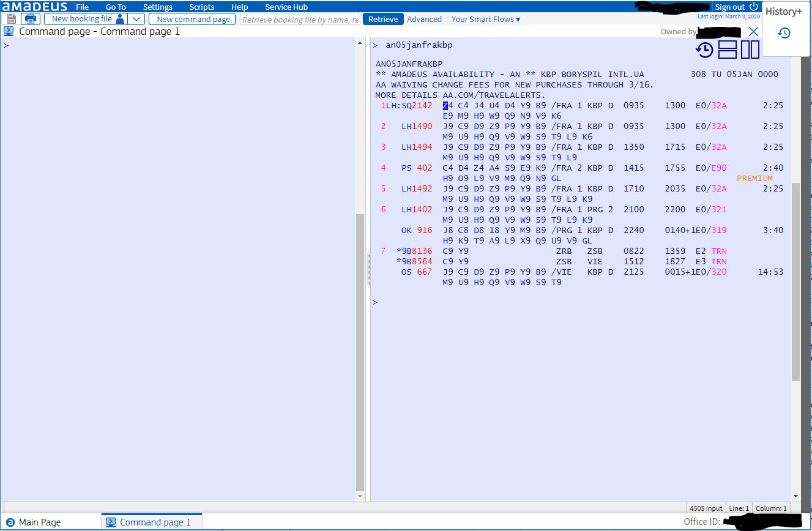
Task: Click flight PS 402
Action: click(x=417, y=168)
